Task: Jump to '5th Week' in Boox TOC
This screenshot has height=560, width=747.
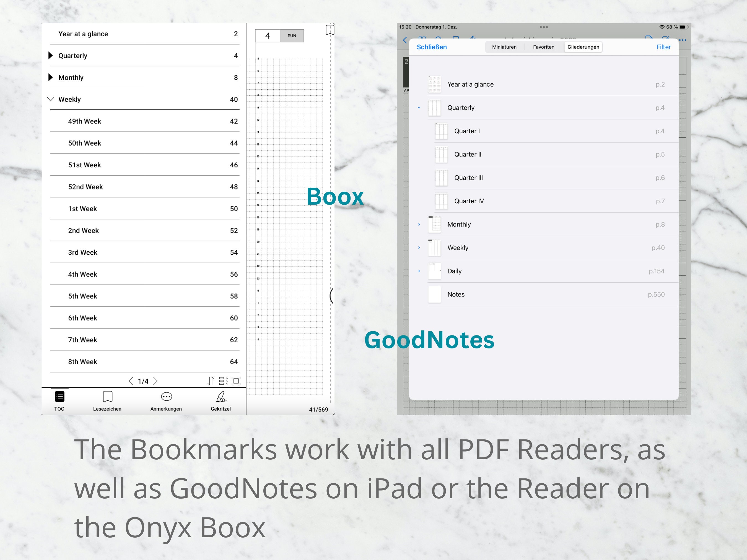Action: (x=144, y=296)
